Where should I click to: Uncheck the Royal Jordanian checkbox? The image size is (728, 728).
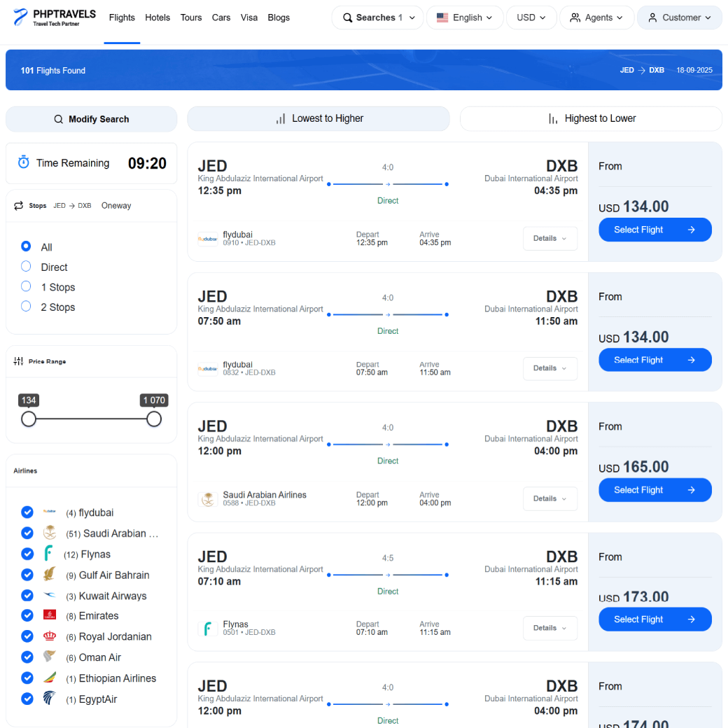click(27, 636)
